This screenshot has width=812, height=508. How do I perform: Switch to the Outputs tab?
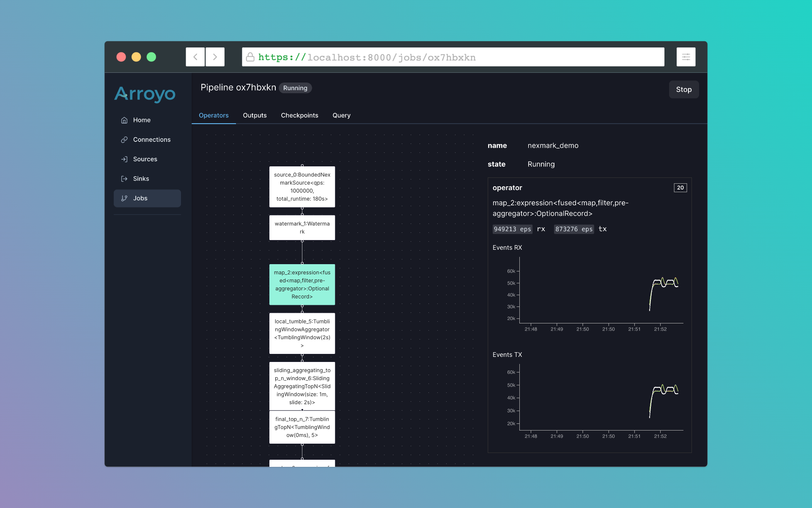click(255, 115)
